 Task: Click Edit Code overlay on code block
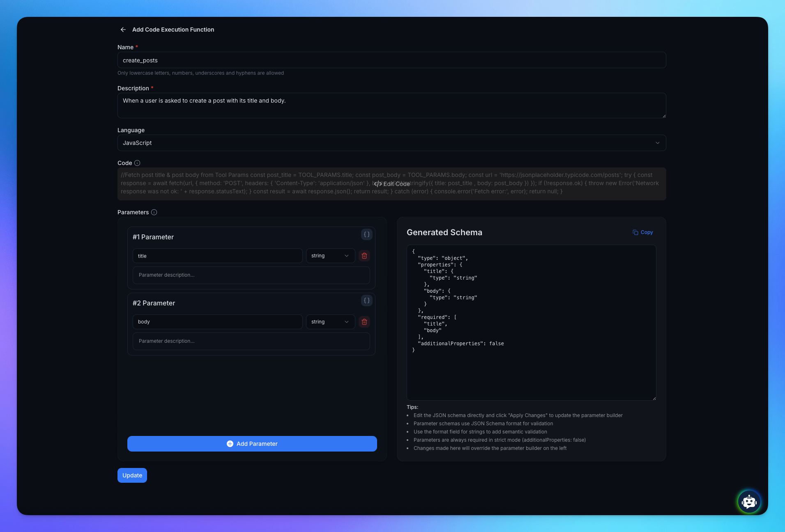(391, 184)
